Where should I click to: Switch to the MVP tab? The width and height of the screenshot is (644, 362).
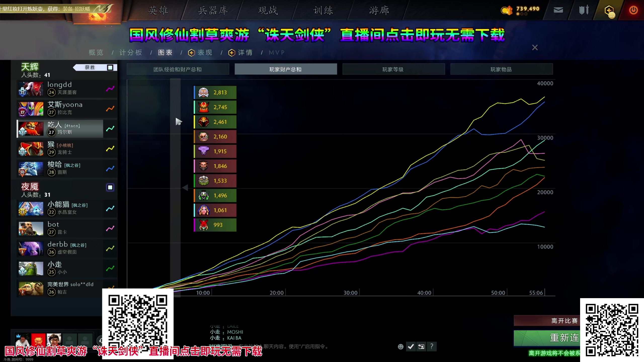click(277, 53)
